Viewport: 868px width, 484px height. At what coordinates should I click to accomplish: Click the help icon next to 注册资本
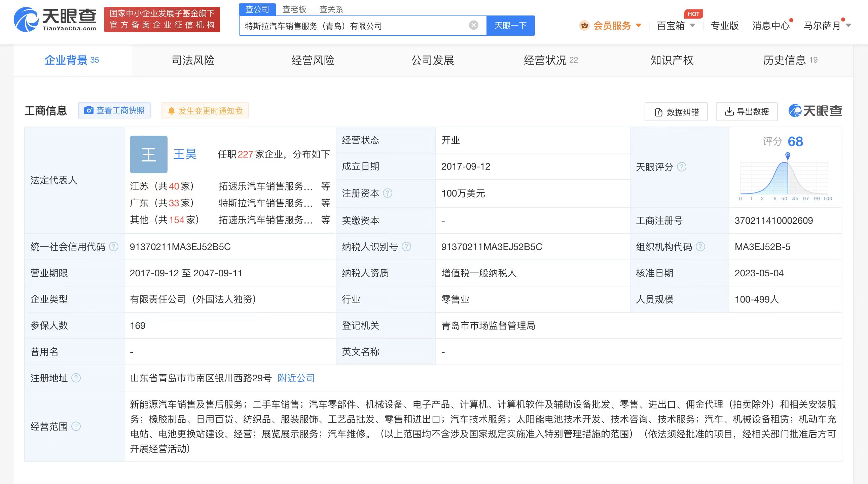point(388,193)
